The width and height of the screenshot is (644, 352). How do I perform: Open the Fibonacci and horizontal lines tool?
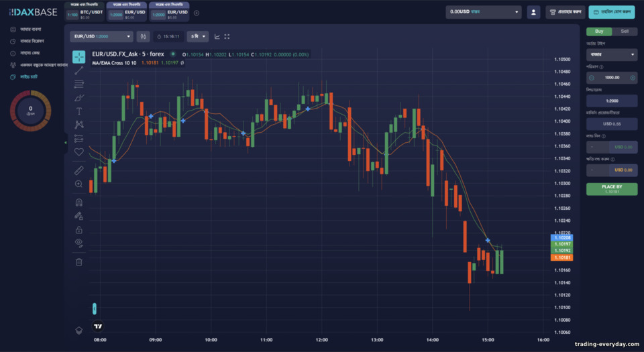click(79, 84)
